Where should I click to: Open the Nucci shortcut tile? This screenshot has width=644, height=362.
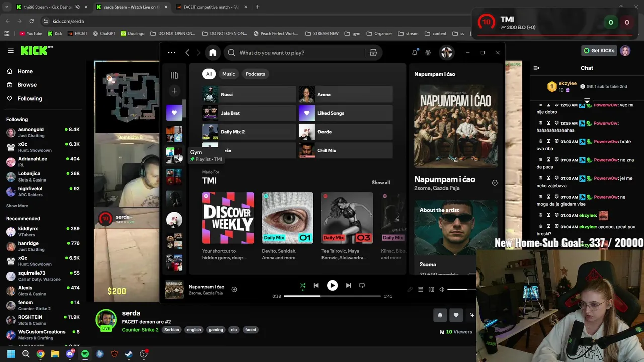(x=249, y=94)
